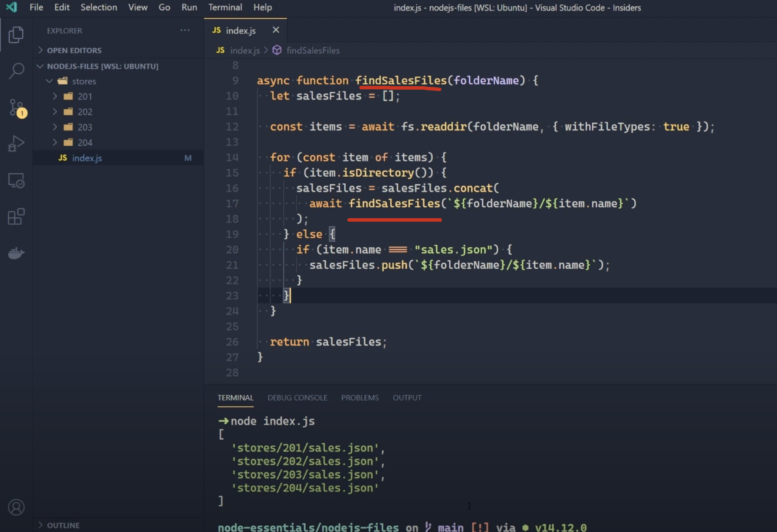Open the Help menu
This screenshot has width=777, height=532.
[263, 7]
